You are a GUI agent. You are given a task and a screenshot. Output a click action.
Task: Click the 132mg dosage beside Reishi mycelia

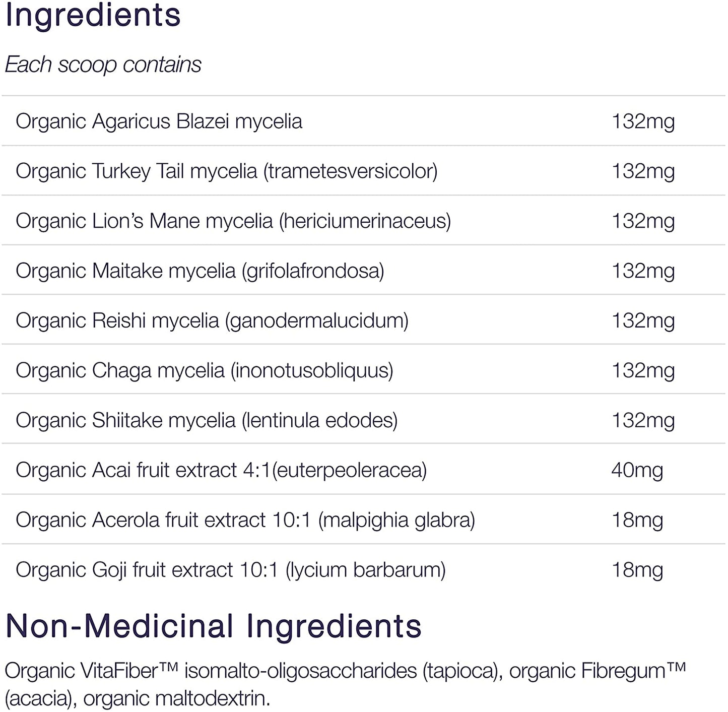(643, 321)
